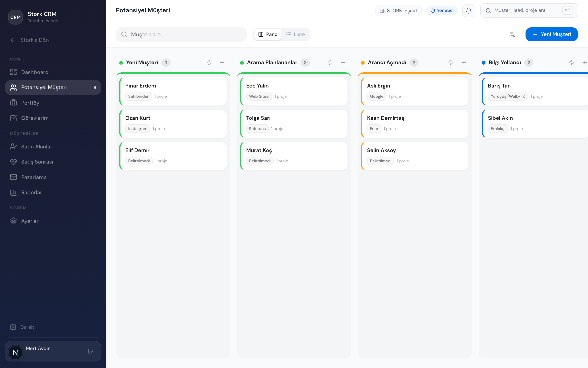Add card to Yeni Müşteri column
Screen dimensions: 588x368
[x=222, y=63]
